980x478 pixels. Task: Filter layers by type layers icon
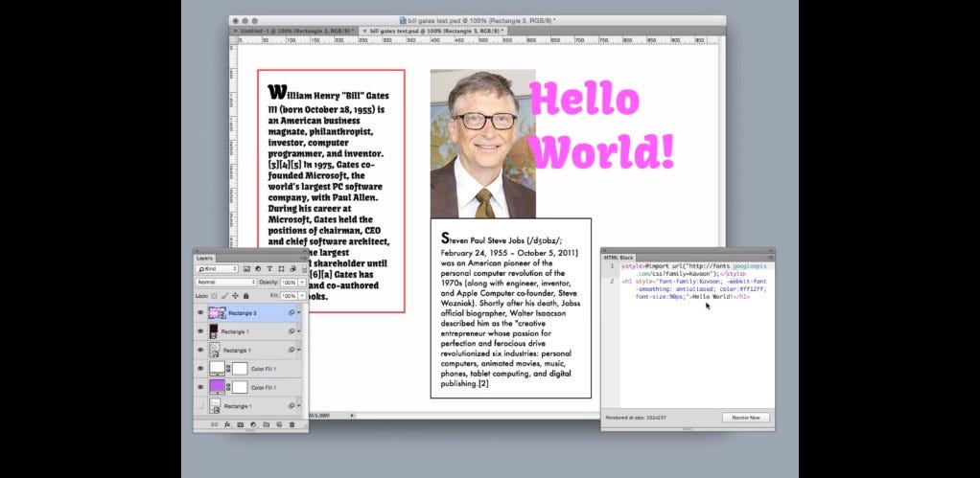pos(270,269)
